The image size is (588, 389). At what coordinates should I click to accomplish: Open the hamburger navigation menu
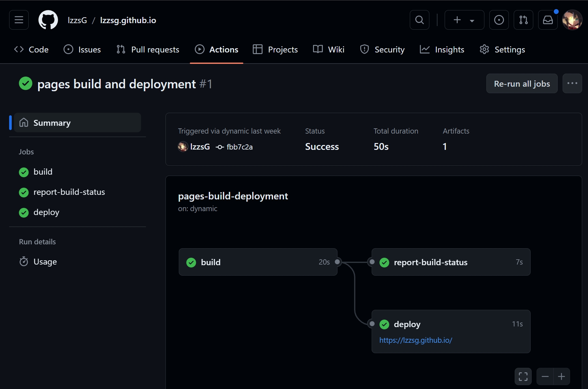19,20
